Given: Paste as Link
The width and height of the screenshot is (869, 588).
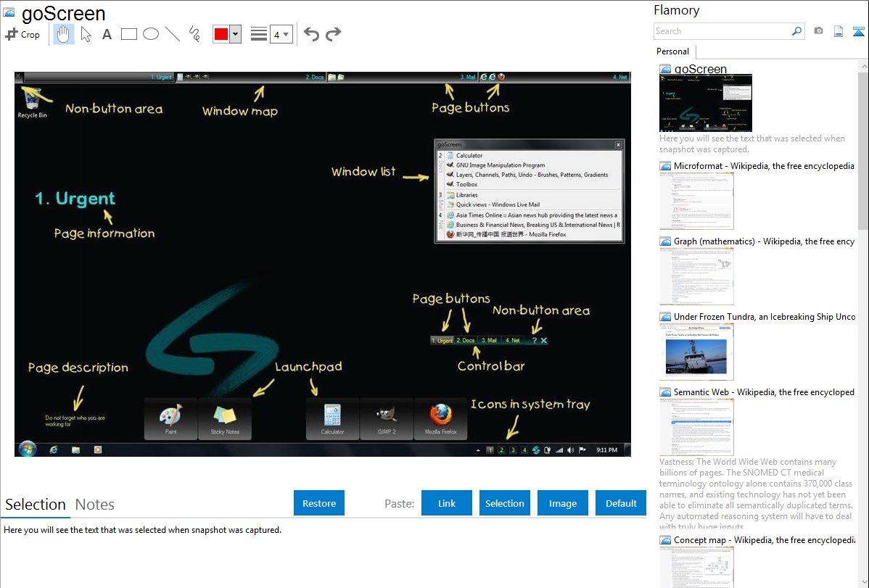Looking at the screenshot, I should 447,503.
